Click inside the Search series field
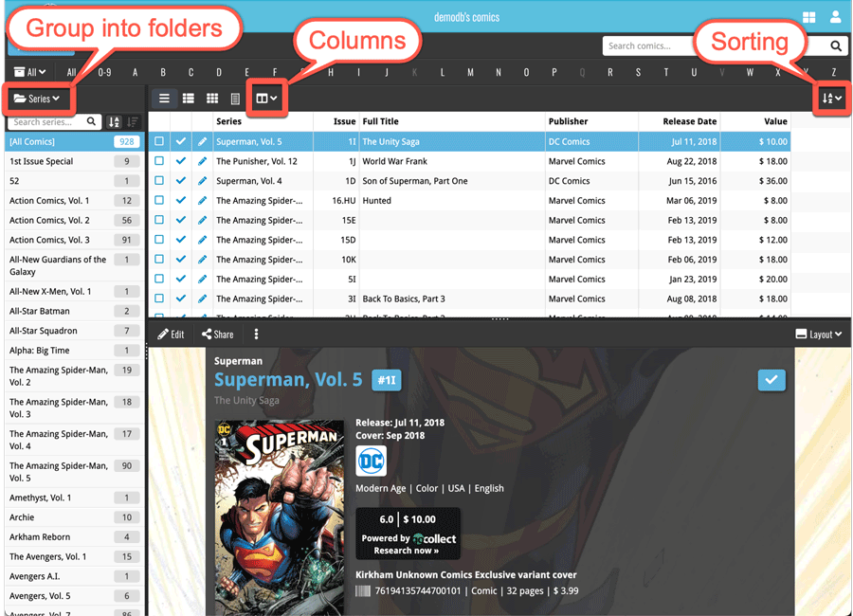Screen dimensions: 853x616 pyautogui.click(x=47, y=122)
